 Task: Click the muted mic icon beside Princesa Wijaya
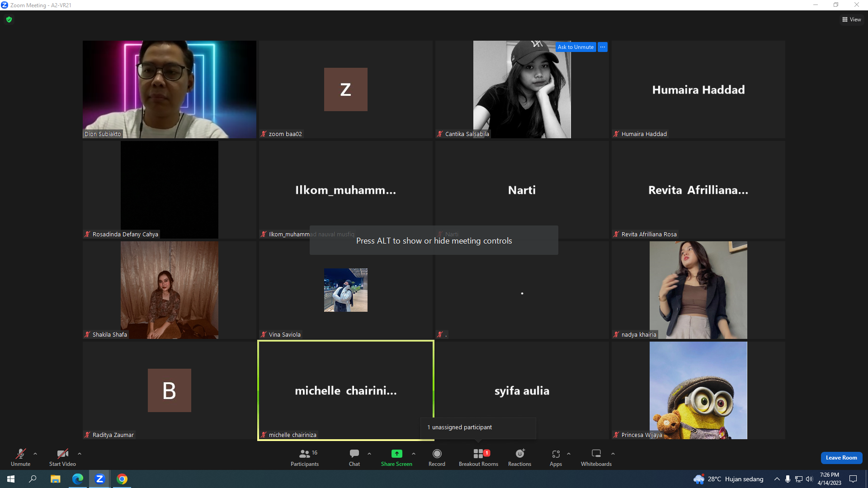tap(616, 435)
